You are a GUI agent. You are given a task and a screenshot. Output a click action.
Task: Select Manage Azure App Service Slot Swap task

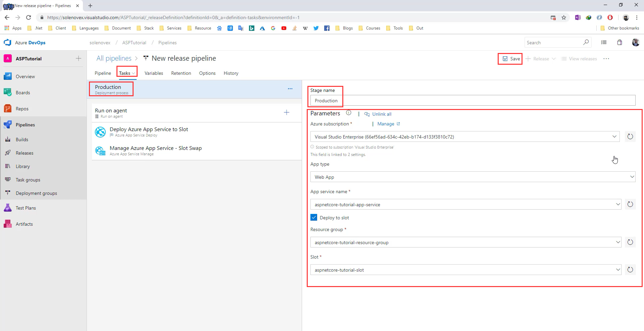[197, 151]
